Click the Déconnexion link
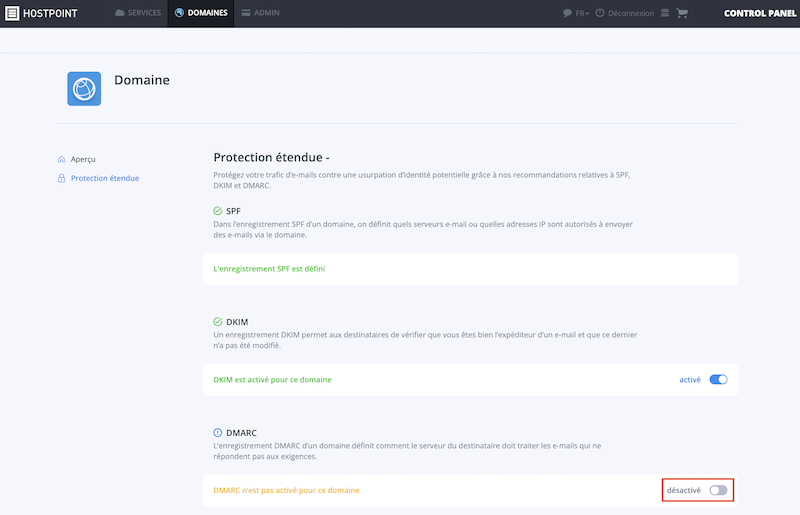The image size is (800, 515). [x=631, y=13]
